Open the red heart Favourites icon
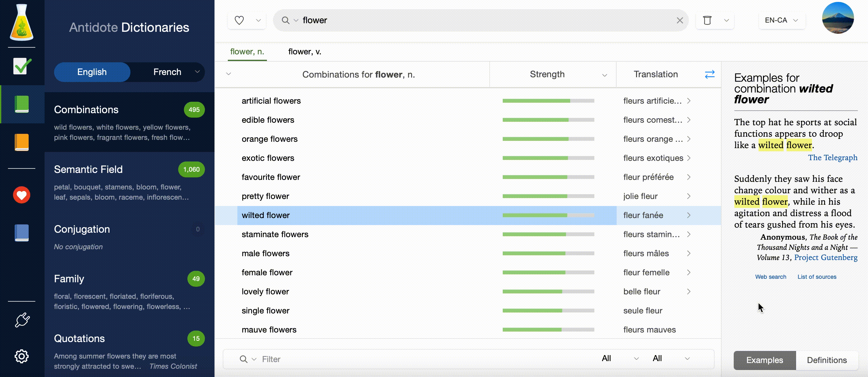868x377 pixels. pos(22,195)
